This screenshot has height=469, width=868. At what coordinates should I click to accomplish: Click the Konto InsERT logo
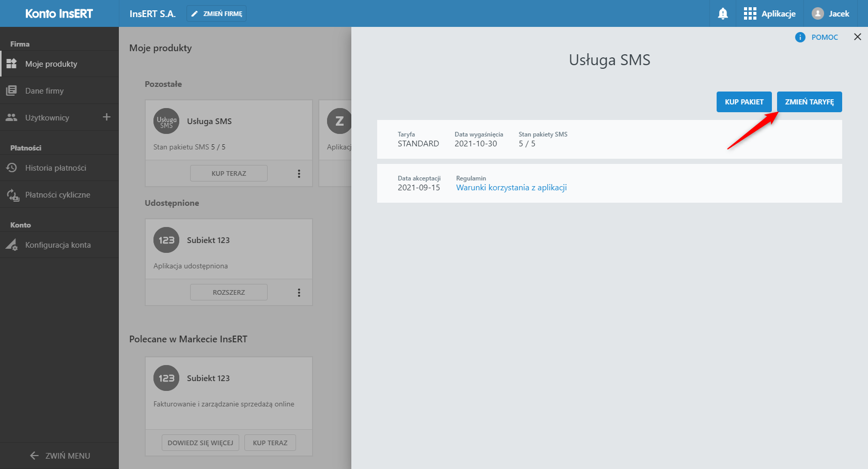click(59, 14)
